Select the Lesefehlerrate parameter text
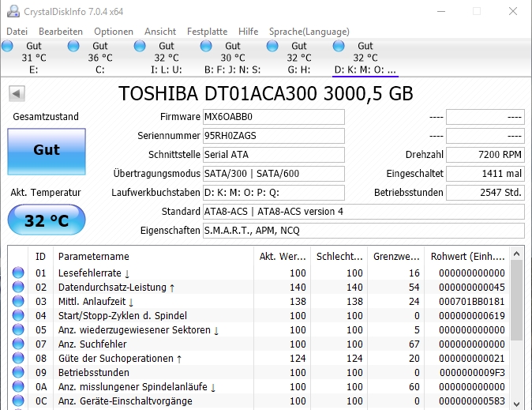 (x=94, y=273)
